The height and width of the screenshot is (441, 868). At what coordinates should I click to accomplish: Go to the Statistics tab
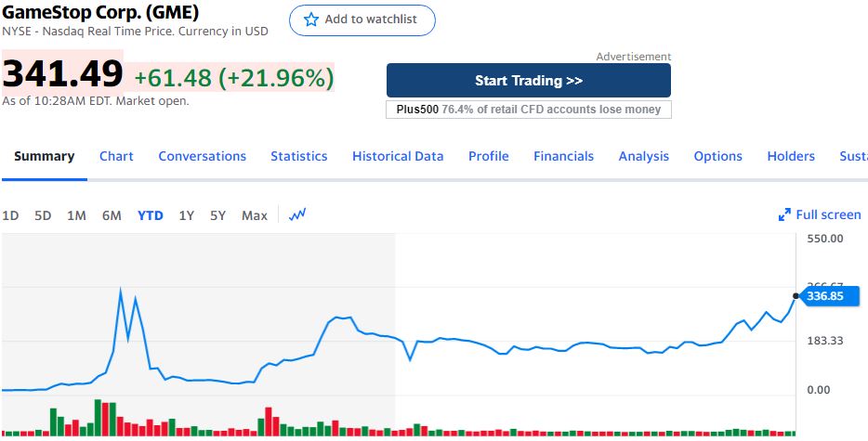[299, 157]
